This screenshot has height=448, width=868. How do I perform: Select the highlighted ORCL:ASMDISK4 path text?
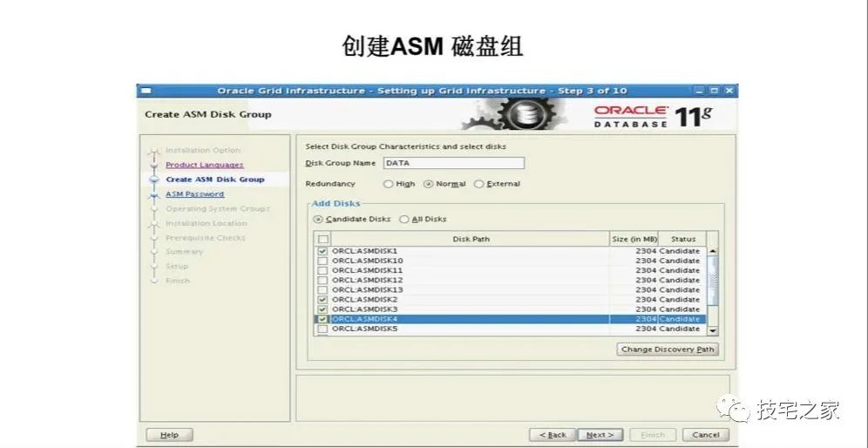point(365,319)
